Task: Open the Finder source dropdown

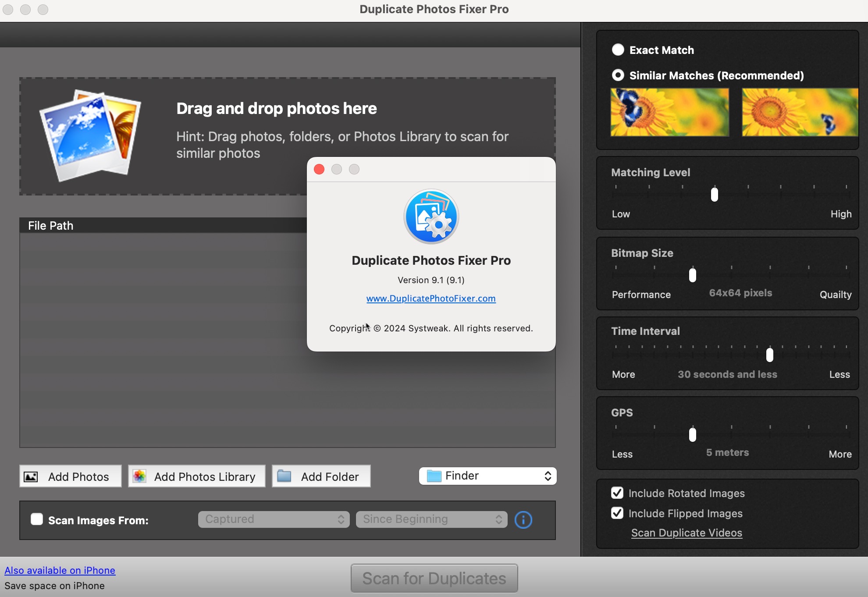Action: pos(487,476)
